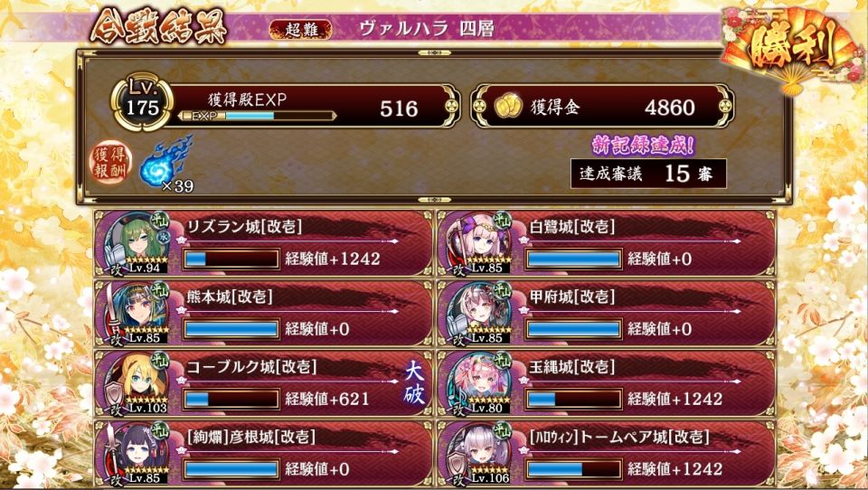Click the 超難 difficulty label
Viewport: 868px width, 490px height.
click(x=300, y=29)
